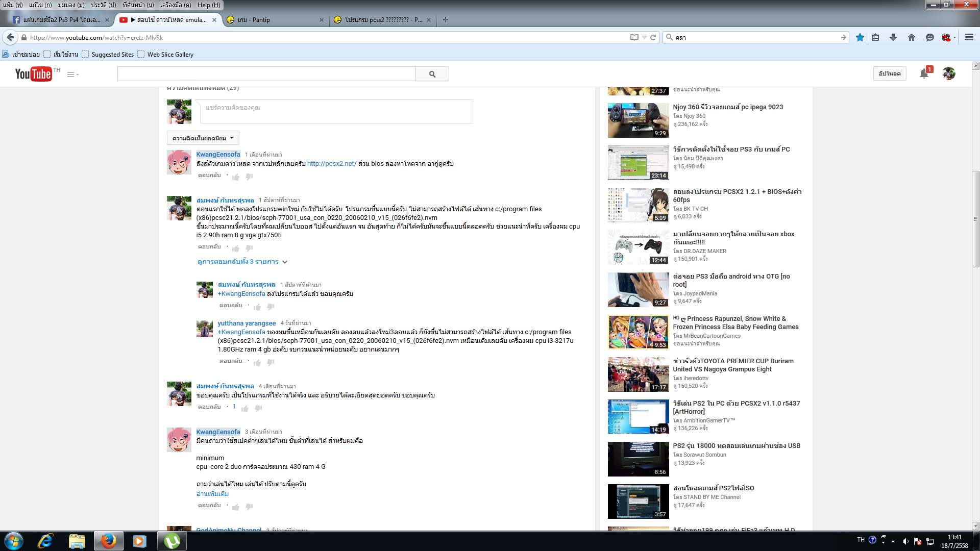Image resolution: width=980 pixels, height=551 pixels.
Task: Open Njoy 360 ipega 9023 video thumbnail
Action: (638, 120)
